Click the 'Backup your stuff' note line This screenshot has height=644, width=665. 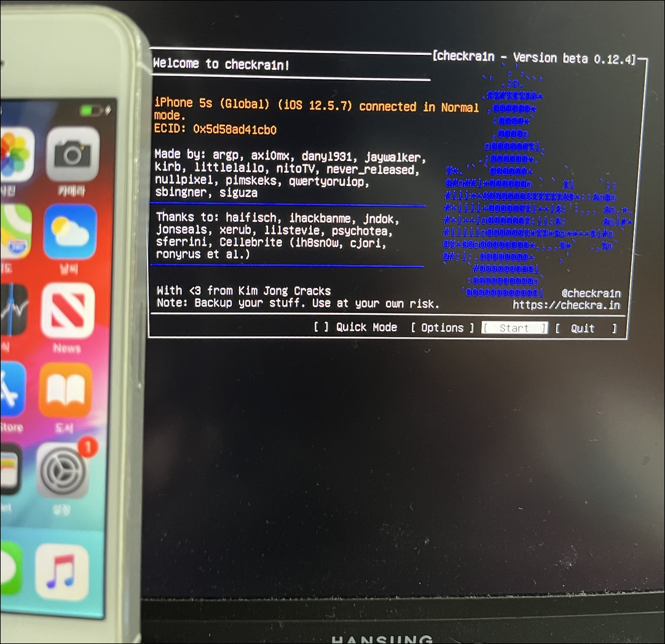tap(297, 303)
